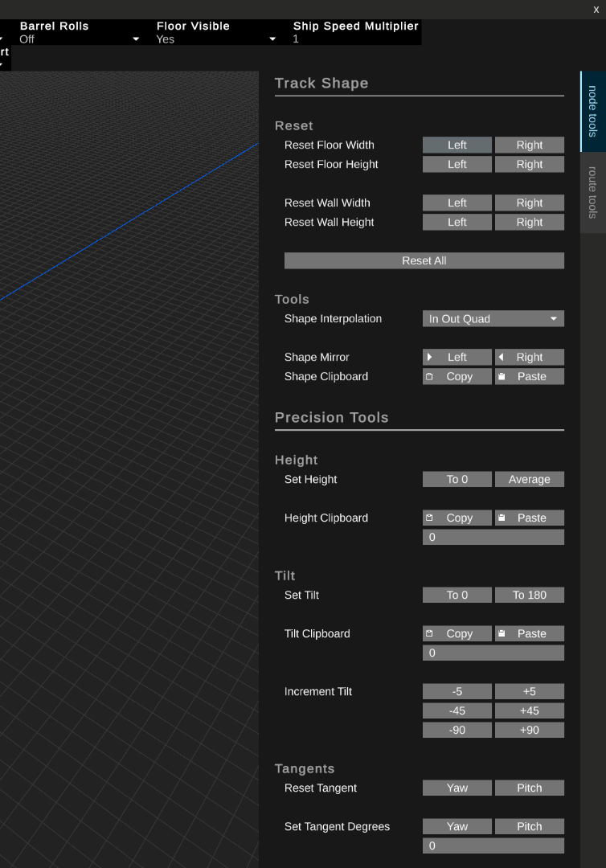This screenshot has height=868, width=606.
Task: Increment tilt by +45
Action: (529, 710)
